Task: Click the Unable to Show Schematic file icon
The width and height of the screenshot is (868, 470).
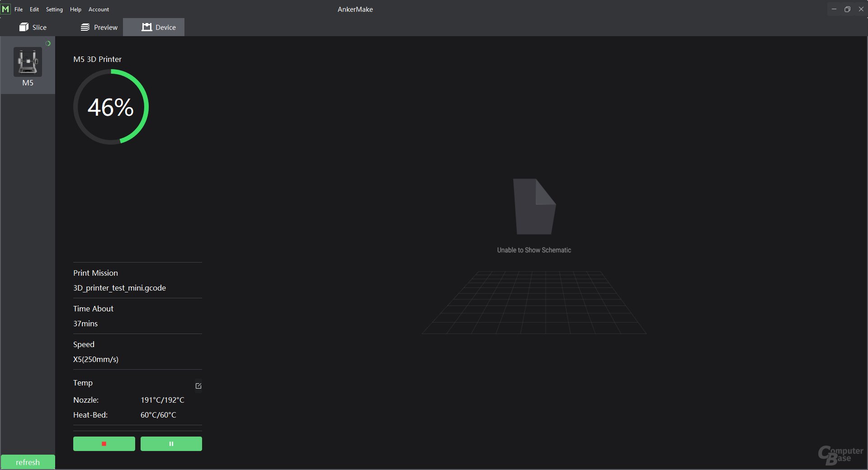Action: point(534,207)
